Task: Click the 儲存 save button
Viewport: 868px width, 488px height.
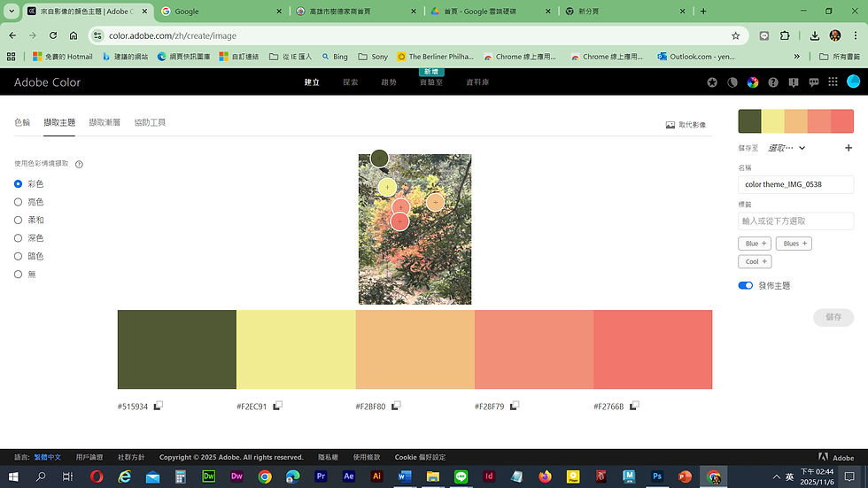Action: pos(833,317)
